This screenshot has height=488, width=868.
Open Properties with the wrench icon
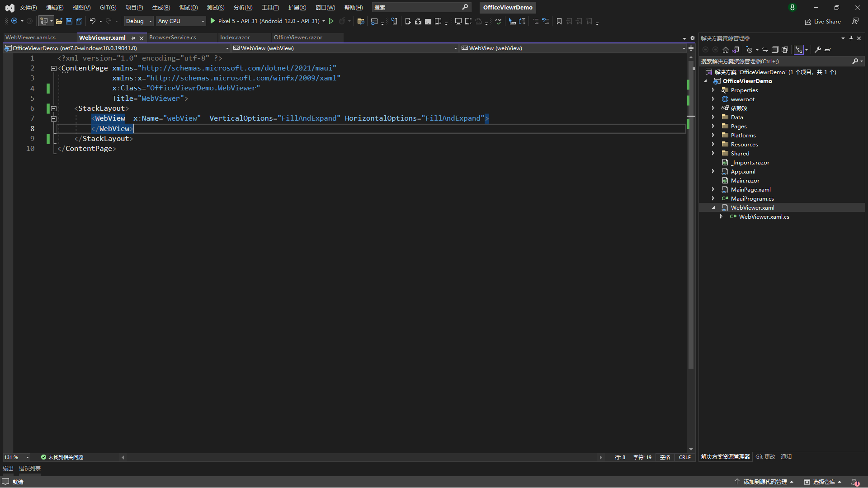pyautogui.click(x=817, y=50)
